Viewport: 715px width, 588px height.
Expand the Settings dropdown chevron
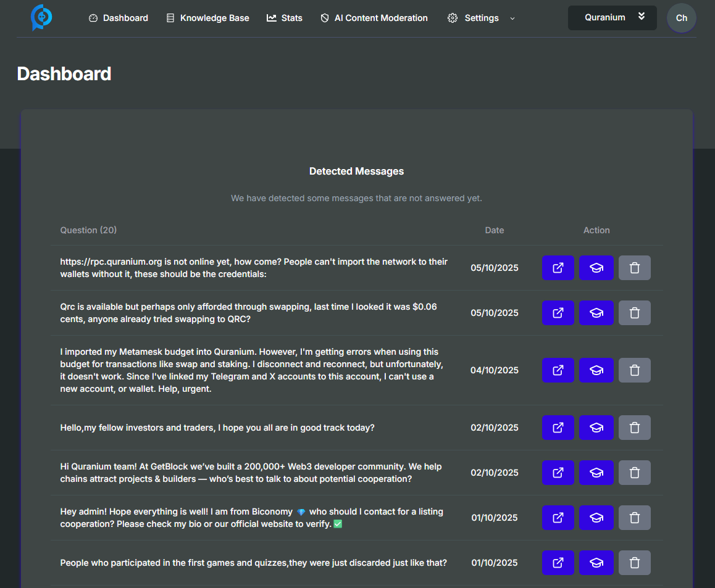[512, 19]
